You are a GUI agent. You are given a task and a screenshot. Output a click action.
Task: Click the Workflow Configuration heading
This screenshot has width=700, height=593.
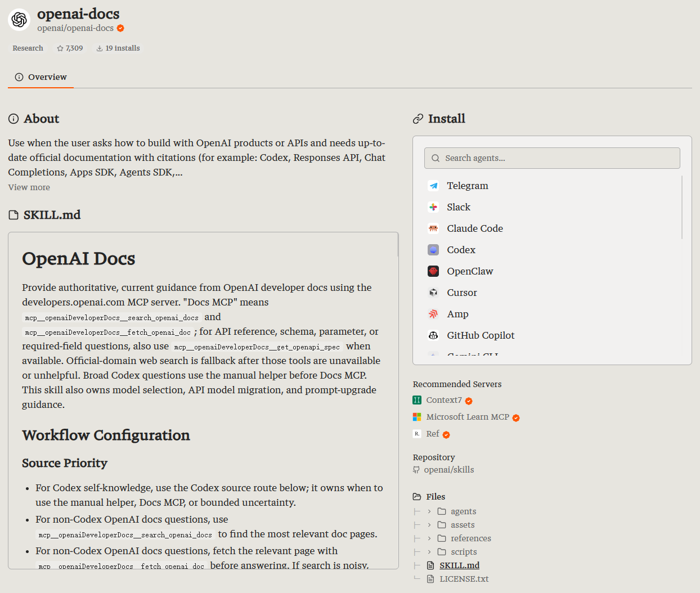click(x=106, y=435)
